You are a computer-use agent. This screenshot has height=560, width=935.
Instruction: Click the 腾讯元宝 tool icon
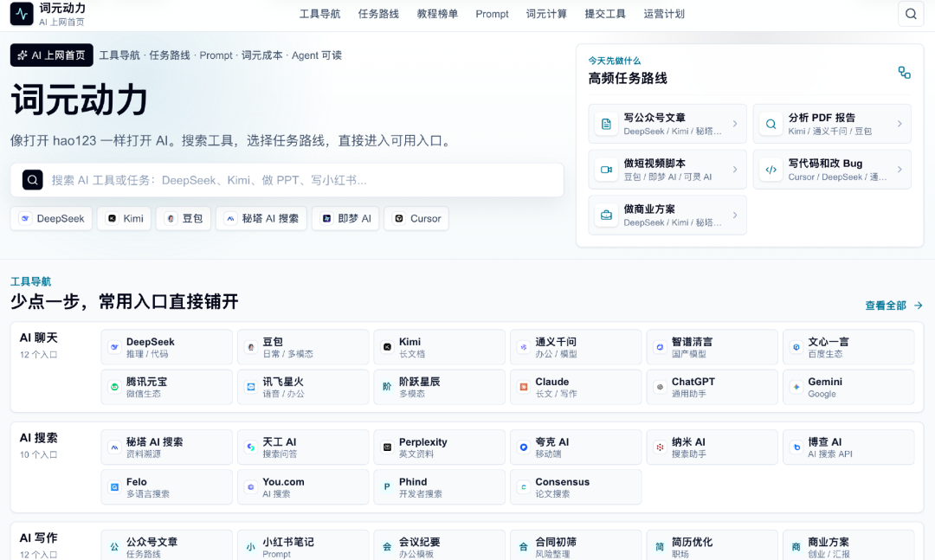click(114, 386)
